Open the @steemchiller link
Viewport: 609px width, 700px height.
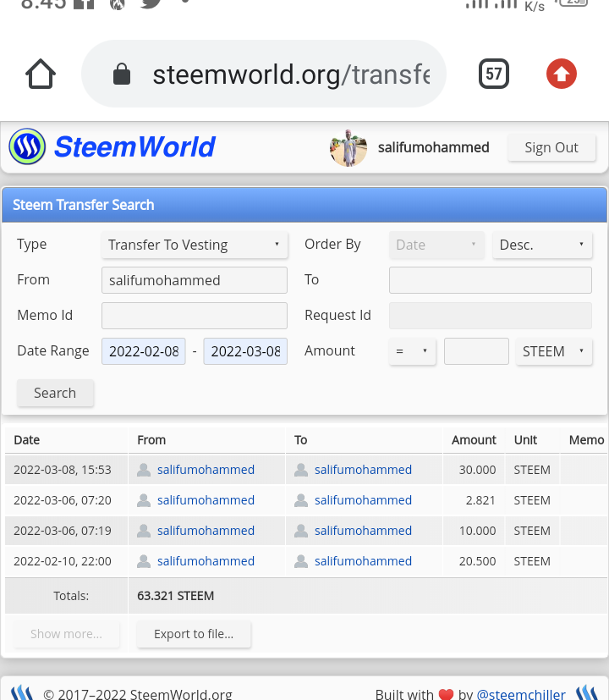coord(521,694)
